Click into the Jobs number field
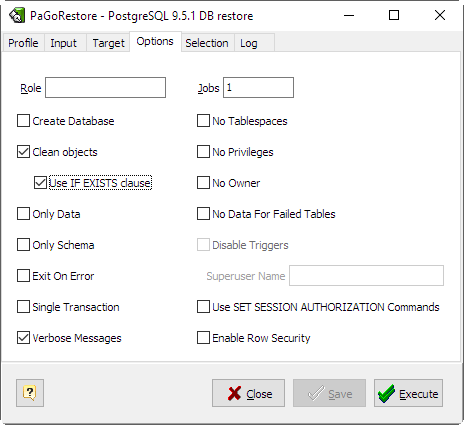Screen dimensions: 464x425 tap(258, 88)
